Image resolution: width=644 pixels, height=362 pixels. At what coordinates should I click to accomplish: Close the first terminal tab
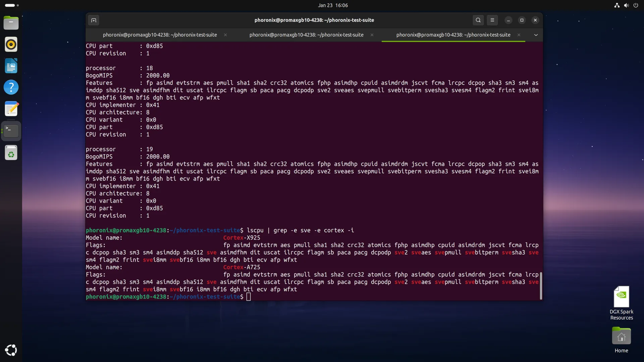[x=225, y=35]
